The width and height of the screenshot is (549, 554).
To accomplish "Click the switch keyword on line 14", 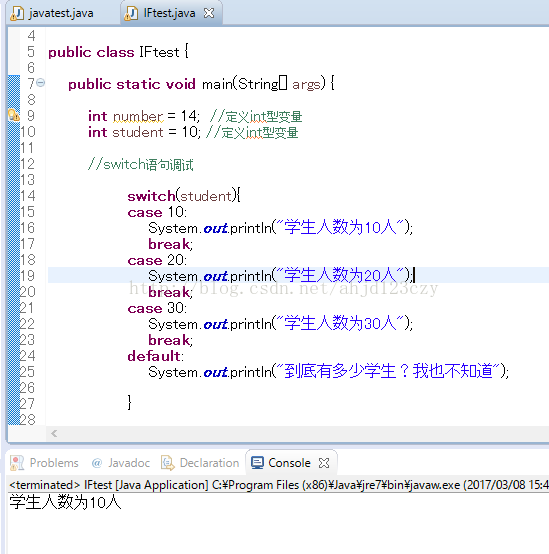I will coord(151,196).
